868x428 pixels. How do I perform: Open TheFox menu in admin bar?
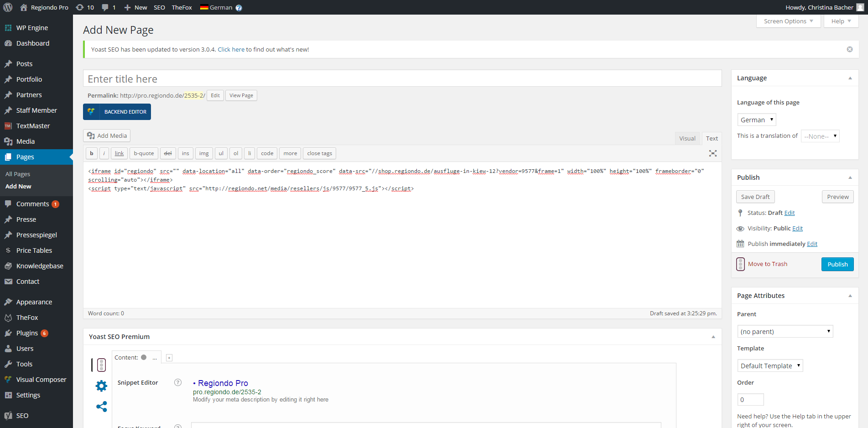[182, 7]
